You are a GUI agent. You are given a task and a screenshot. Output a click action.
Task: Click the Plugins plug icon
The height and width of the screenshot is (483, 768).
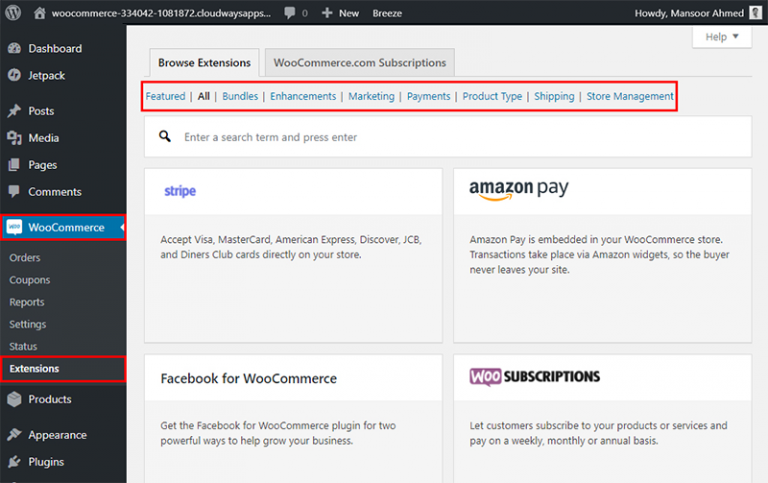tap(15, 461)
